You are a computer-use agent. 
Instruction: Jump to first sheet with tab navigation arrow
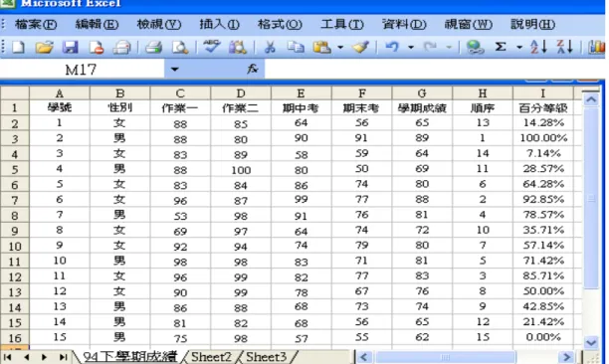tap(7, 357)
